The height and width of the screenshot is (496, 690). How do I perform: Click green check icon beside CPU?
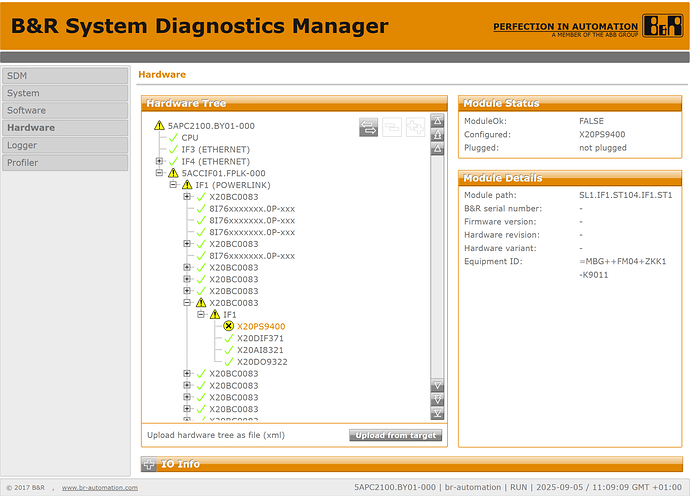pyautogui.click(x=173, y=137)
